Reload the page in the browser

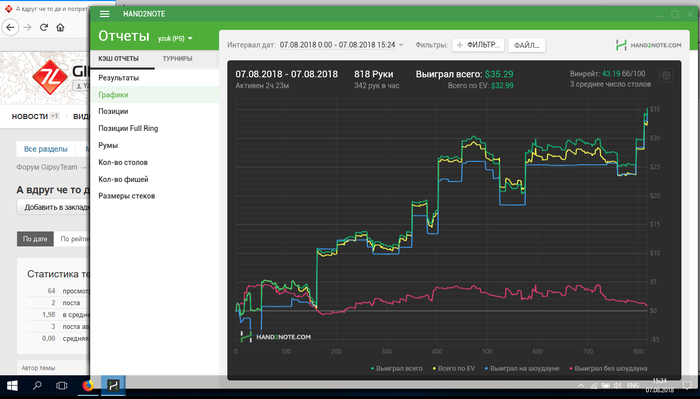44,28
